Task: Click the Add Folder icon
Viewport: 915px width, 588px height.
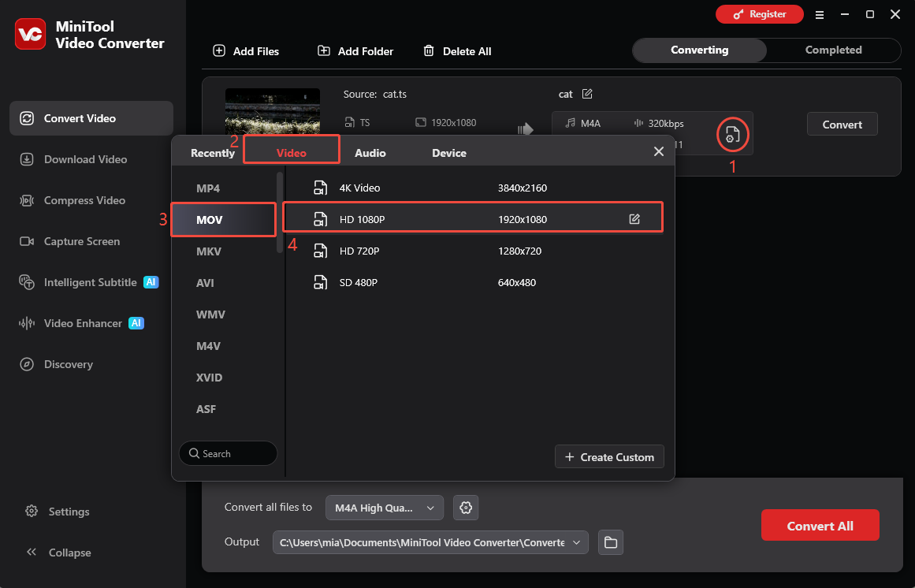Action: pos(323,50)
